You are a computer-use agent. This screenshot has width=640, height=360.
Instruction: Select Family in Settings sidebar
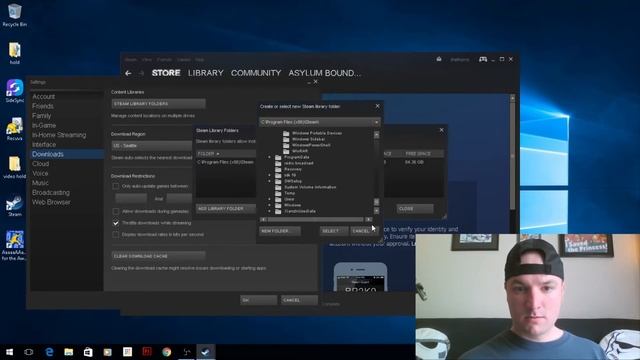coord(42,116)
